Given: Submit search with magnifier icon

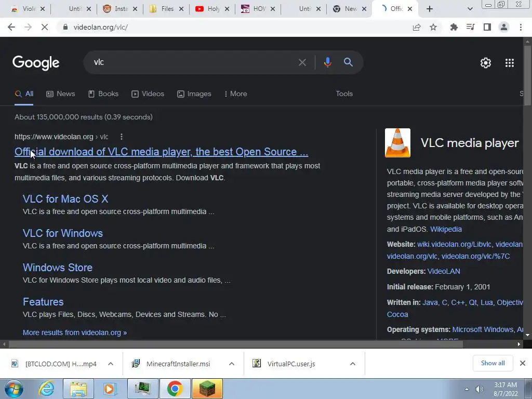Looking at the screenshot, I should pos(348,62).
